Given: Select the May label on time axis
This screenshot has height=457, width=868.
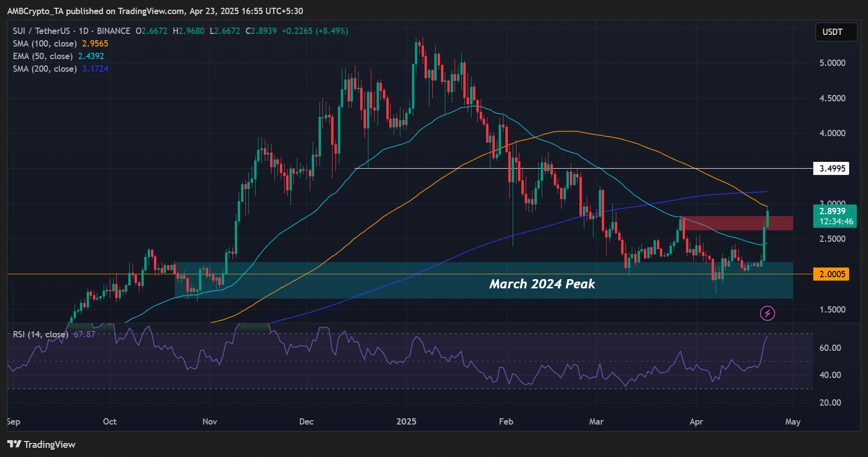Looking at the screenshot, I should [x=793, y=422].
